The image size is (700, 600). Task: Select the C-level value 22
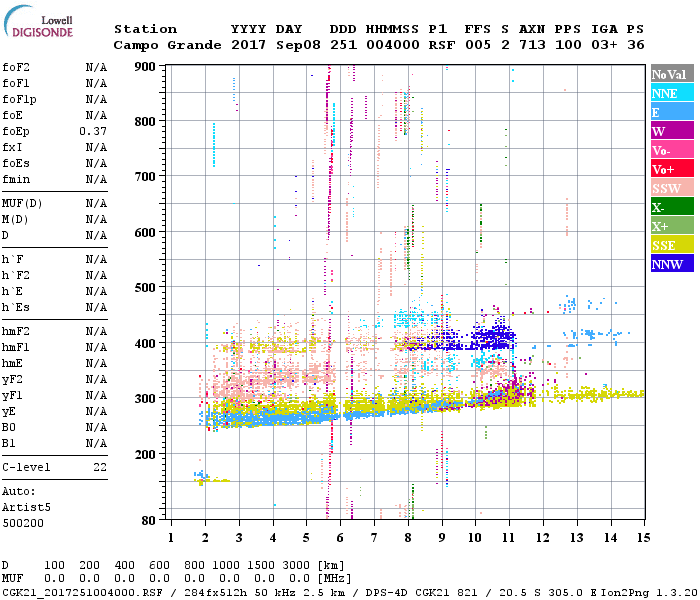coord(99,467)
